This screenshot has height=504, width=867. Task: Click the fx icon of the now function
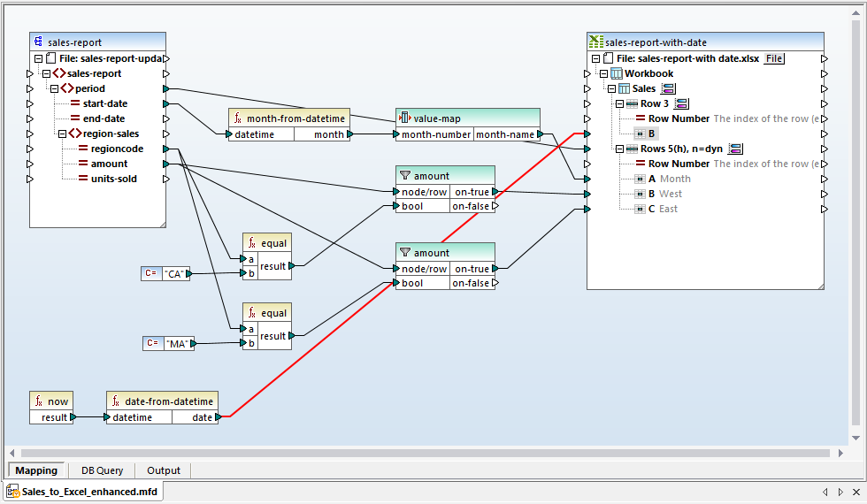coord(39,401)
